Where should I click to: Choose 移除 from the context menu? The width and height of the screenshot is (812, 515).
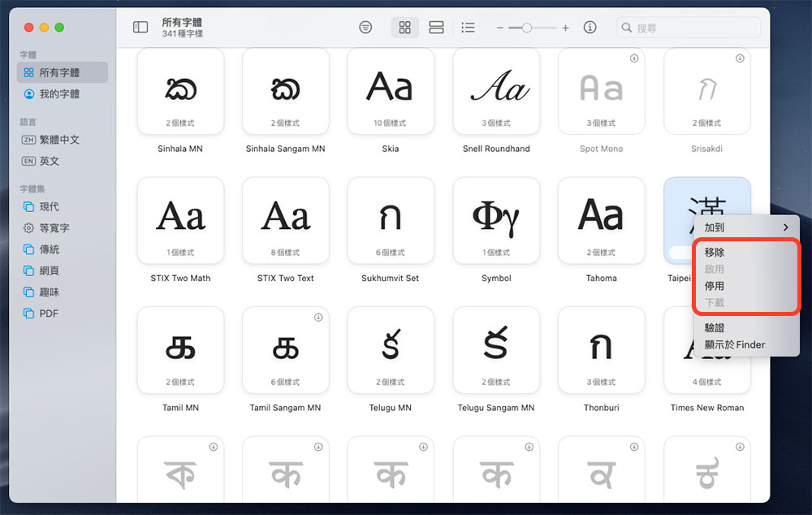pos(715,253)
